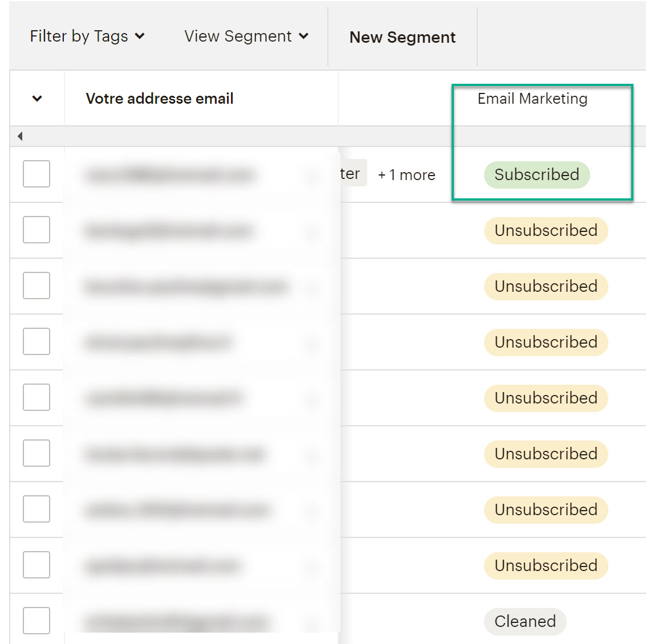The width and height of the screenshot is (646, 644).
Task: Check the last Unsubscribed contact's checkbox
Action: 36,565
